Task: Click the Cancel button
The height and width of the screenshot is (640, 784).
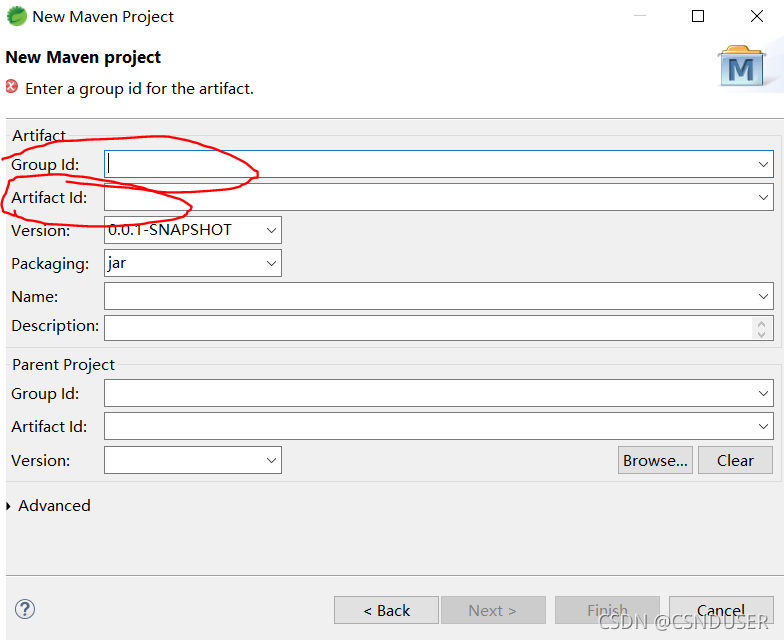Action: click(x=721, y=610)
